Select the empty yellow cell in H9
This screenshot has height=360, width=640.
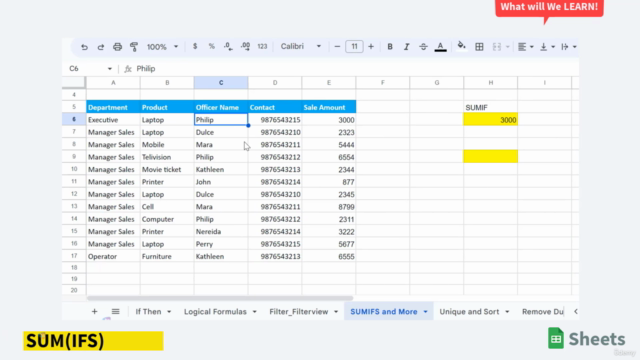(x=491, y=157)
